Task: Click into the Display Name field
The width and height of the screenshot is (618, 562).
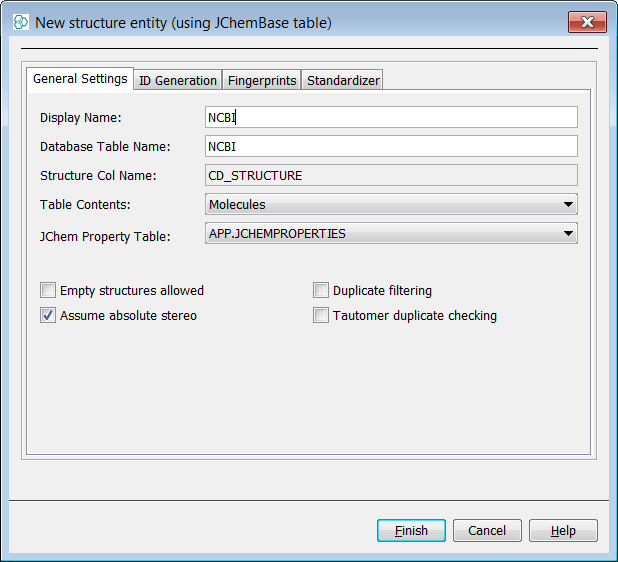Action: point(390,118)
